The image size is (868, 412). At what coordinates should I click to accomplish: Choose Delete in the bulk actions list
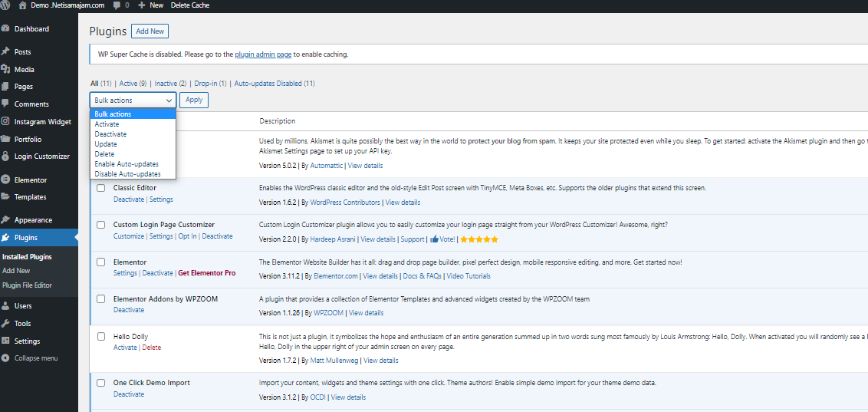133,154
